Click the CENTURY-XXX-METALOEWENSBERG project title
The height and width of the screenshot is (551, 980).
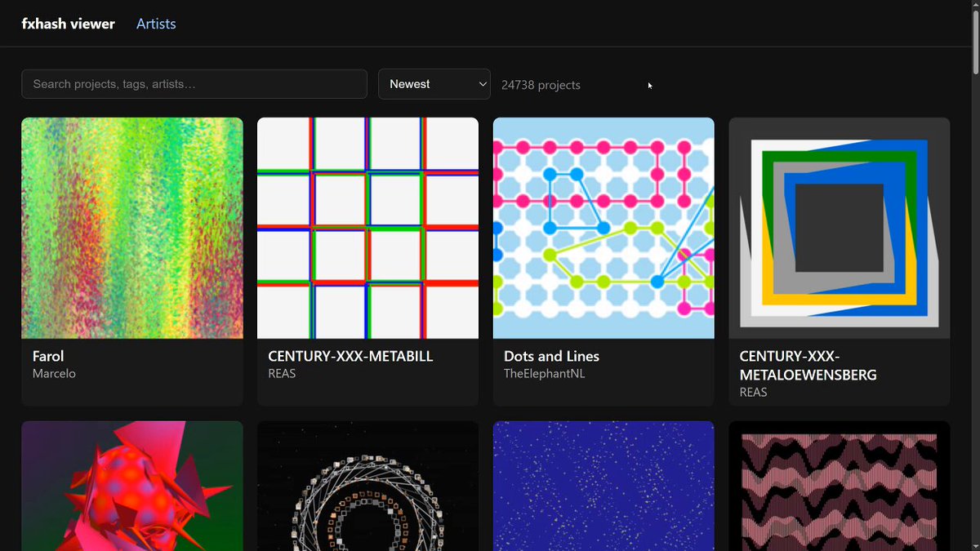pyautogui.click(x=808, y=366)
